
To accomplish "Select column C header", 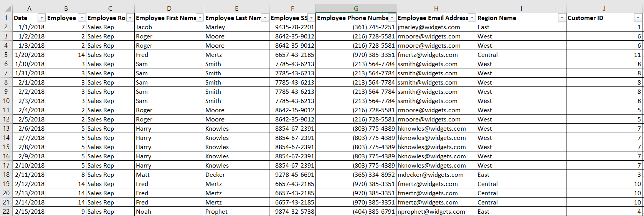I will [x=110, y=8].
